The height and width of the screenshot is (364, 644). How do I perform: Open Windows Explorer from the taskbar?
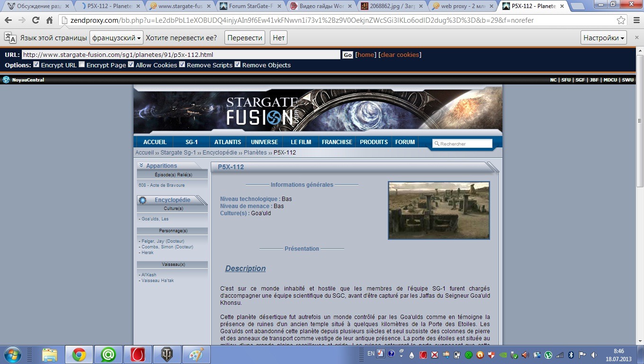(x=49, y=355)
